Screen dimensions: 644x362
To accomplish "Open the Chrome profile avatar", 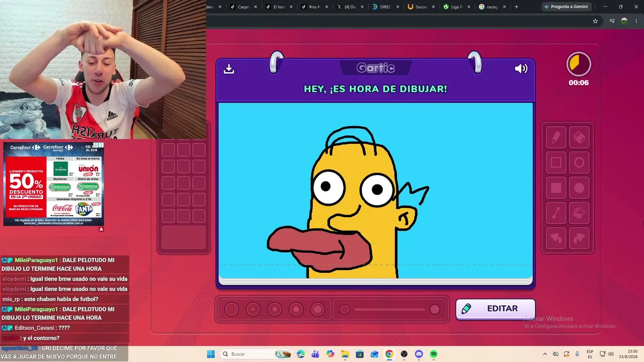I will [x=624, y=21].
